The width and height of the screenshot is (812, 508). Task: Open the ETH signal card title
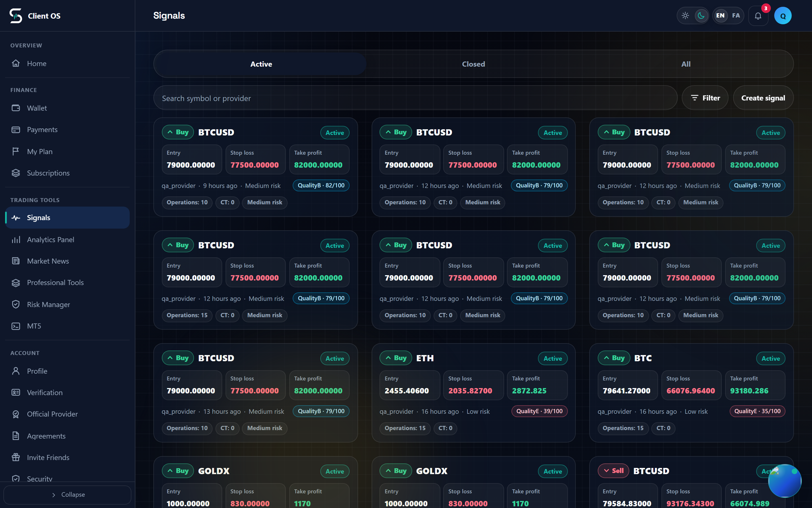(425, 358)
